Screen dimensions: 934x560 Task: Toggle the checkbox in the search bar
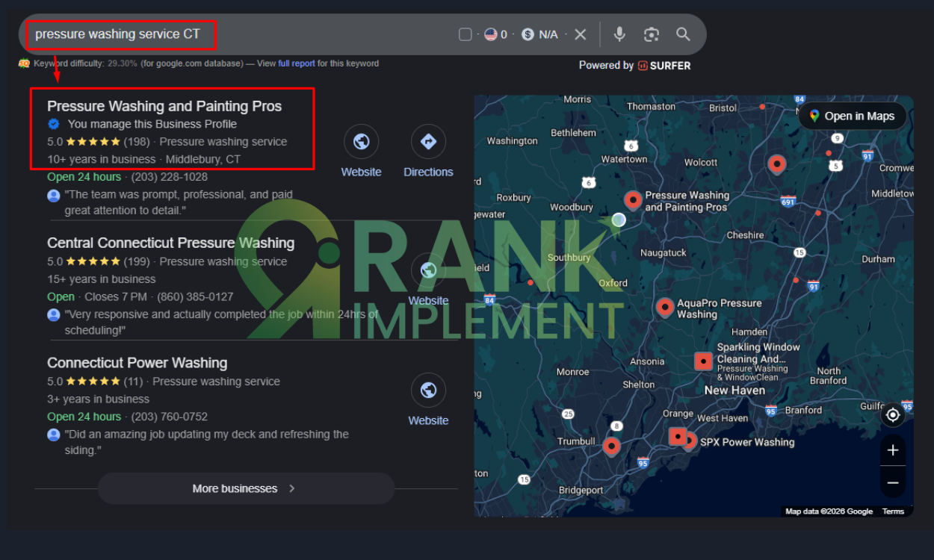[x=465, y=34]
